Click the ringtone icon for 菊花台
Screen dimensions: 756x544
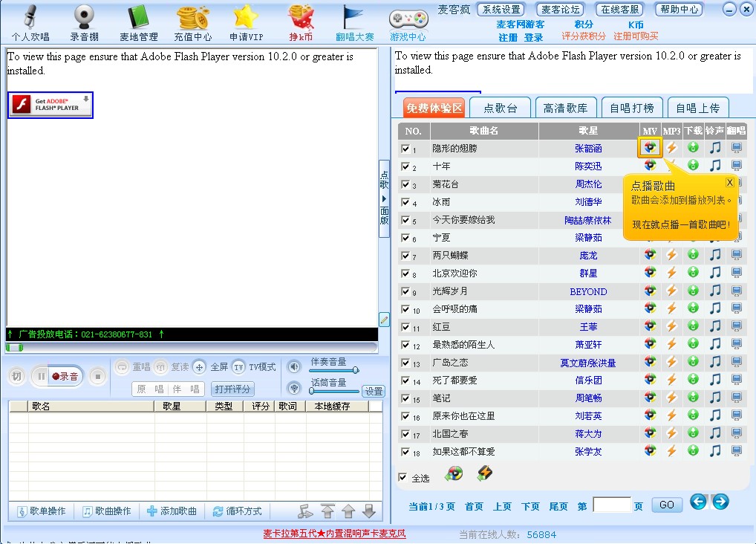click(714, 184)
